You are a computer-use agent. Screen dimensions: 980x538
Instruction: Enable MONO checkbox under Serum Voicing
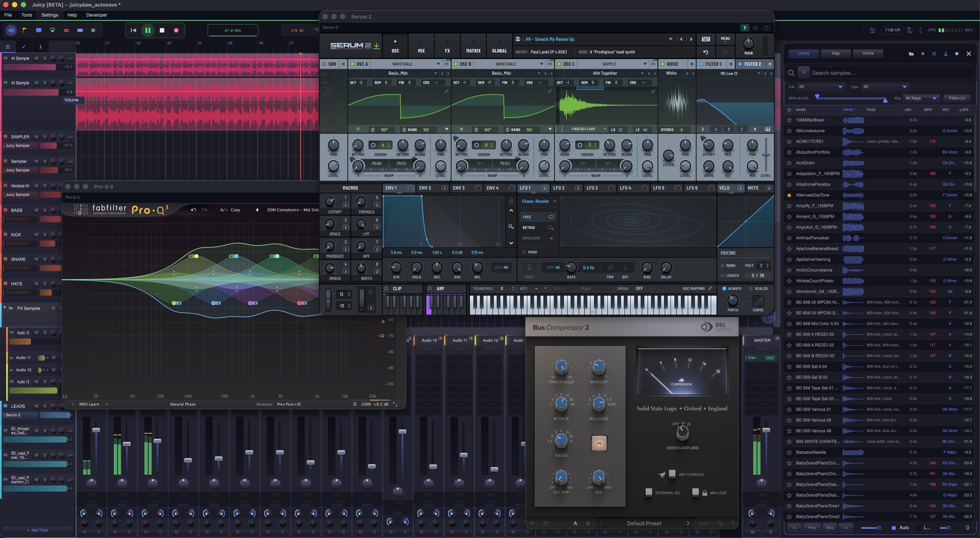click(722, 265)
